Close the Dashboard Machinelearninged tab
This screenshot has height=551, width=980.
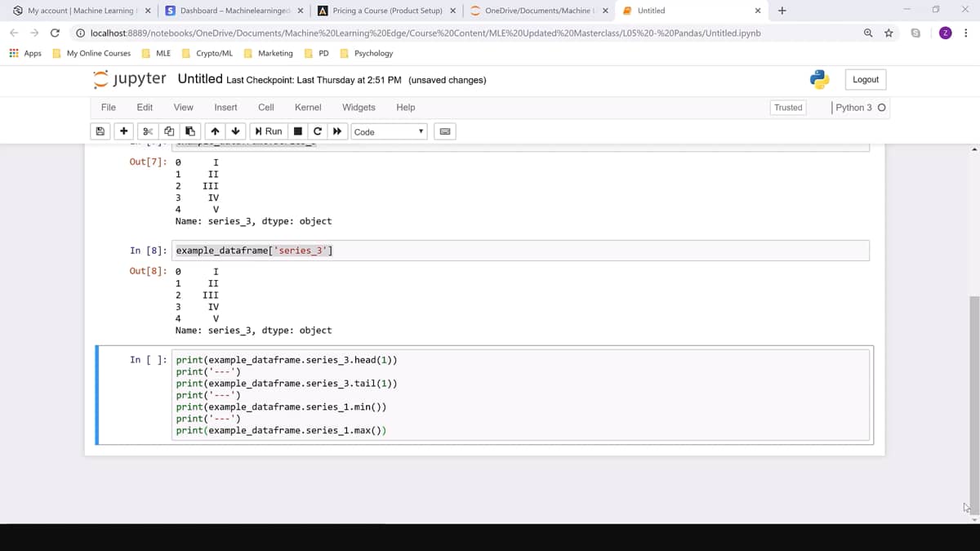[300, 11]
